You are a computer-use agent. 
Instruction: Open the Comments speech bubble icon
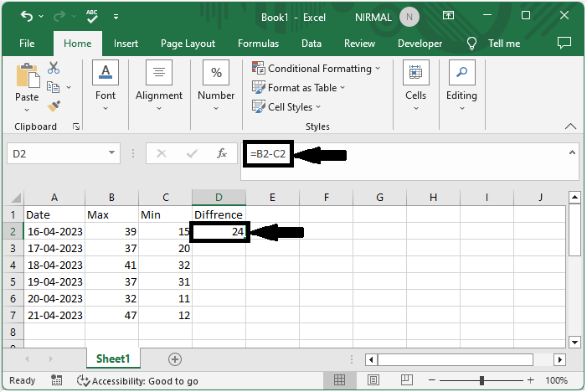[x=564, y=43]
